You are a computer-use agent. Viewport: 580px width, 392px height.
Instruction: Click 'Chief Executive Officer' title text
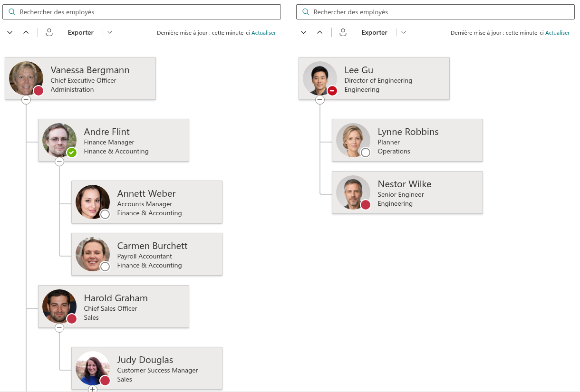[x=84, y=80]
